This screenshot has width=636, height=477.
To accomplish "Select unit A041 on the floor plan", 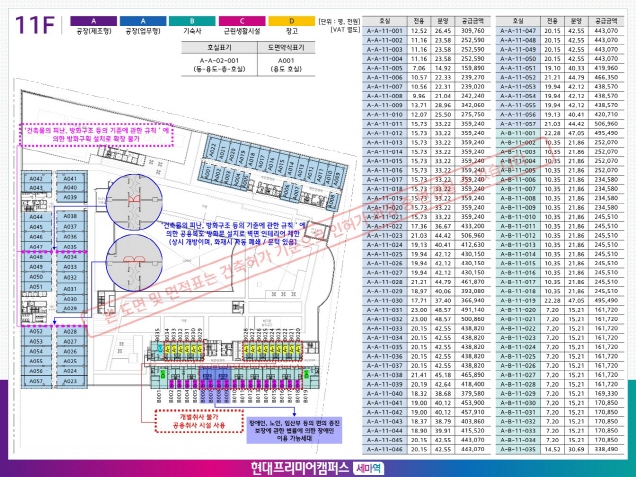I will (x=70, y=177).
